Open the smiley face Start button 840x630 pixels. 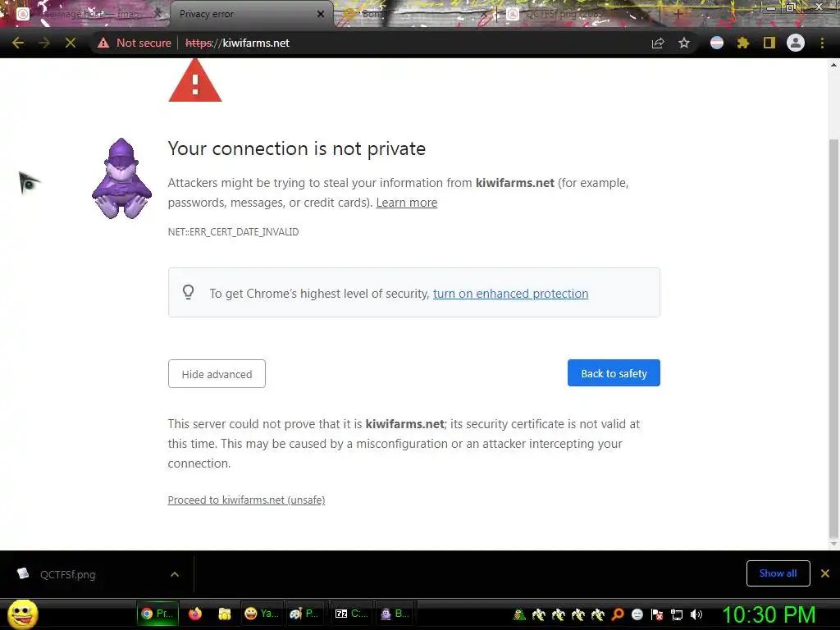coord(22,614)
